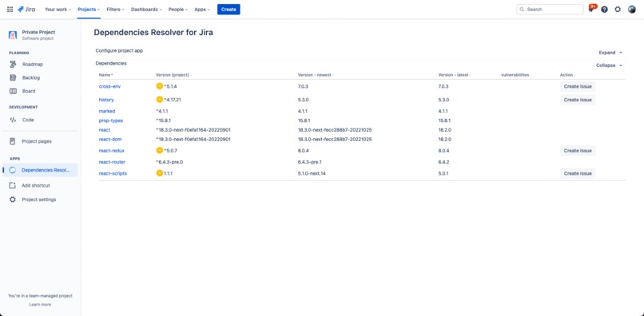Click the Jira logo
The width and height of the screenshot is (644, 316).
(26, 9)
